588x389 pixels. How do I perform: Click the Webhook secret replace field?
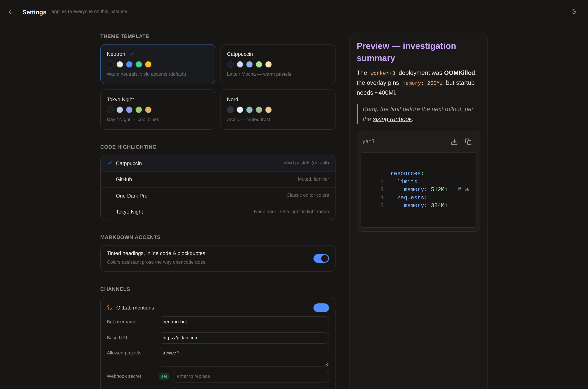tap(251, 376)
